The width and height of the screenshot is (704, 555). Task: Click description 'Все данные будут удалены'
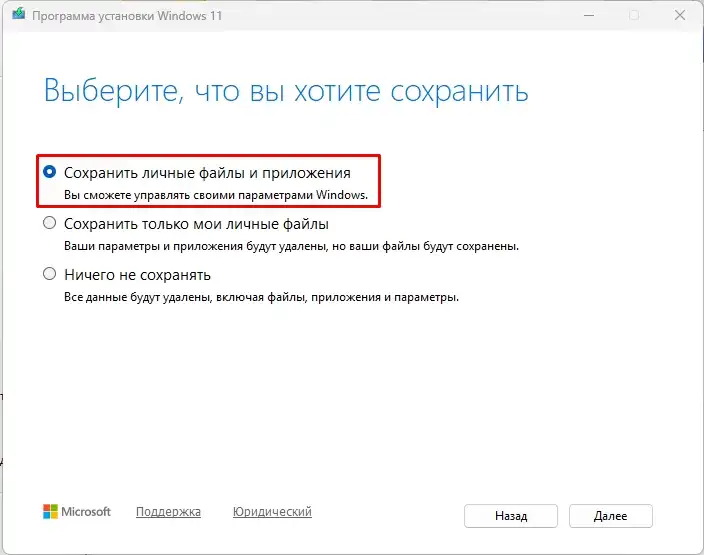click(x=137, y=297)
